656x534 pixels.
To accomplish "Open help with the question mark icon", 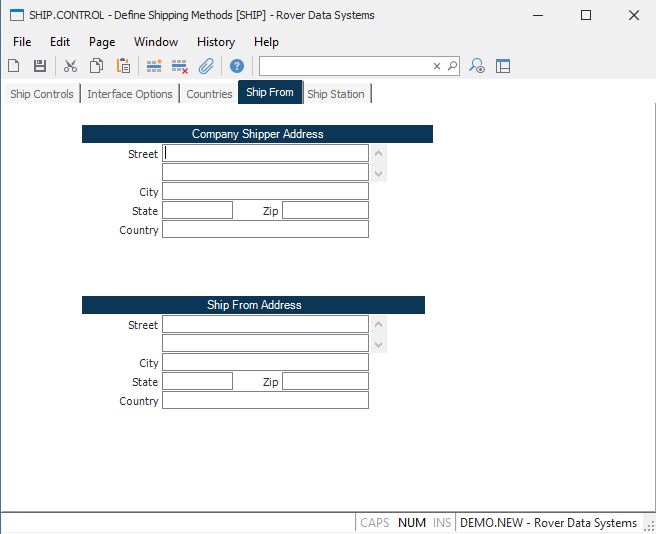I will click(x=237, y=66).
